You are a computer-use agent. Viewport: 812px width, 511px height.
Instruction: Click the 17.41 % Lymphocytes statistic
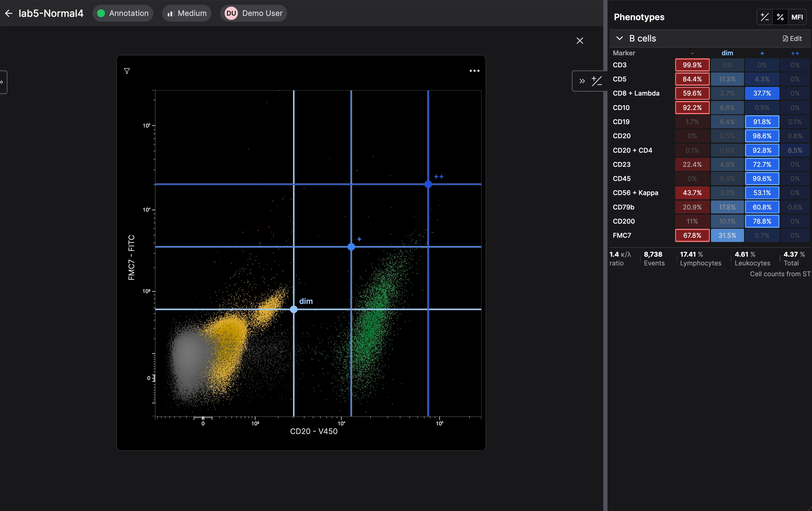[x=700, y=259]
